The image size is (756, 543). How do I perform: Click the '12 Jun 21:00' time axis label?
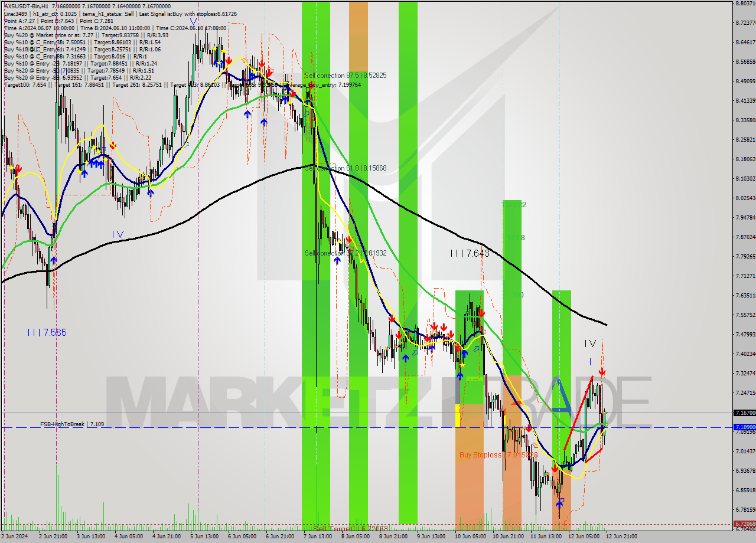pos(620,537)
